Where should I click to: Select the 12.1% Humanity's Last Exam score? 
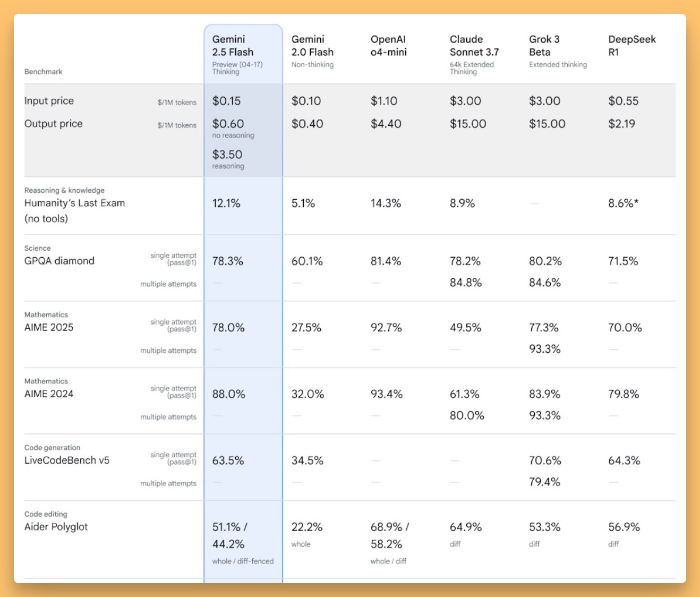pyautogui.click(x=226, y=203)
